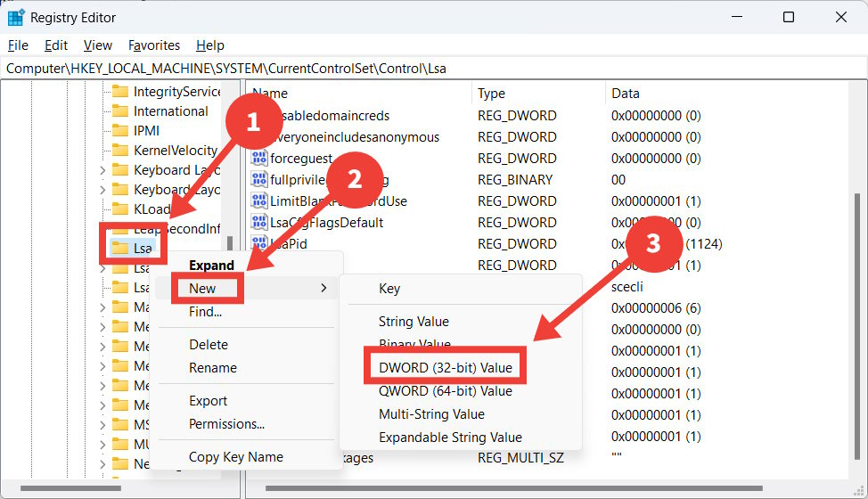Click the LsaPid value icon
Viewport: 868px width, 499px height.
[x=258, y=243]
